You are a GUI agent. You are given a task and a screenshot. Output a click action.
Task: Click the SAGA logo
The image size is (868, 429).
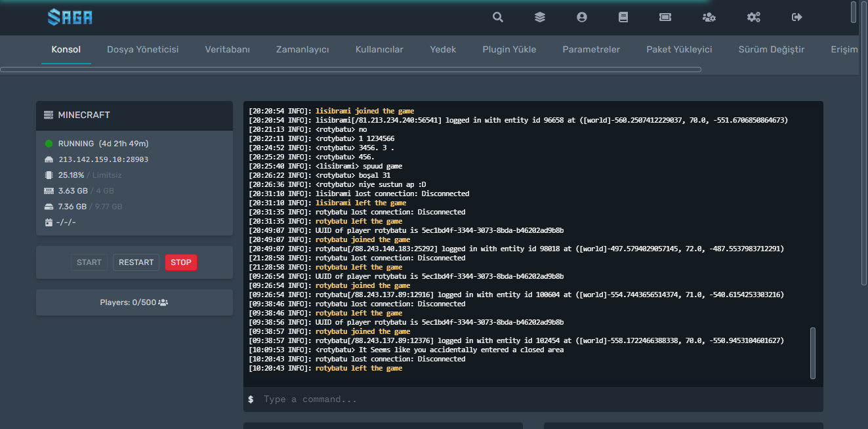pos(70,17)
